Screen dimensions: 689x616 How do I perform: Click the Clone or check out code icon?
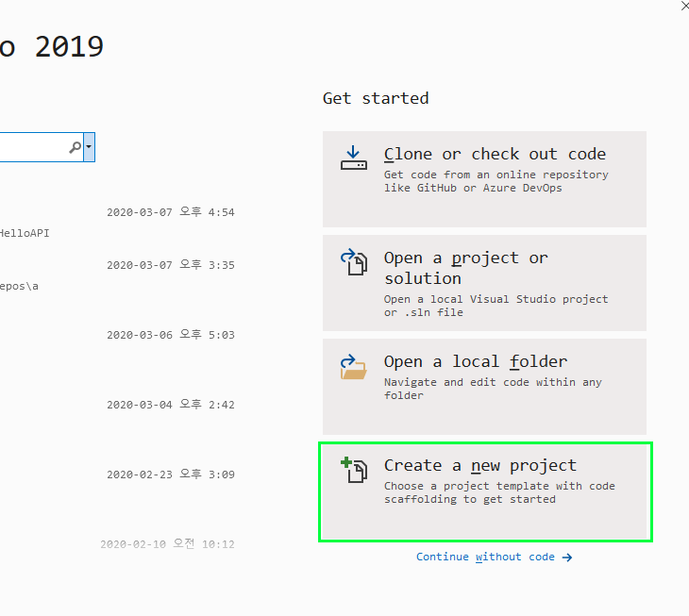354,158
